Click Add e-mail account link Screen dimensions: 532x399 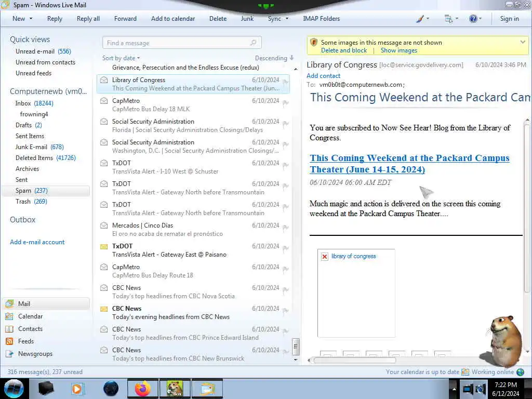coord(37,242)
